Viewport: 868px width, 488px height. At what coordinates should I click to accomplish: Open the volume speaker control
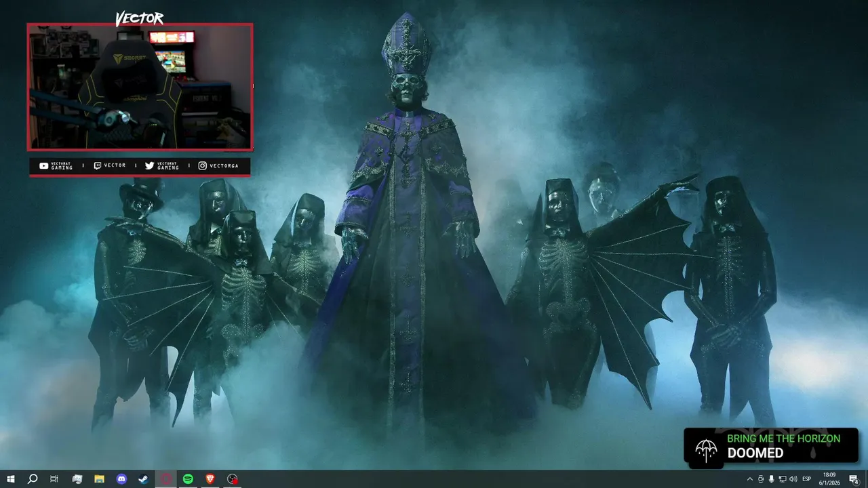pos(793,479)
